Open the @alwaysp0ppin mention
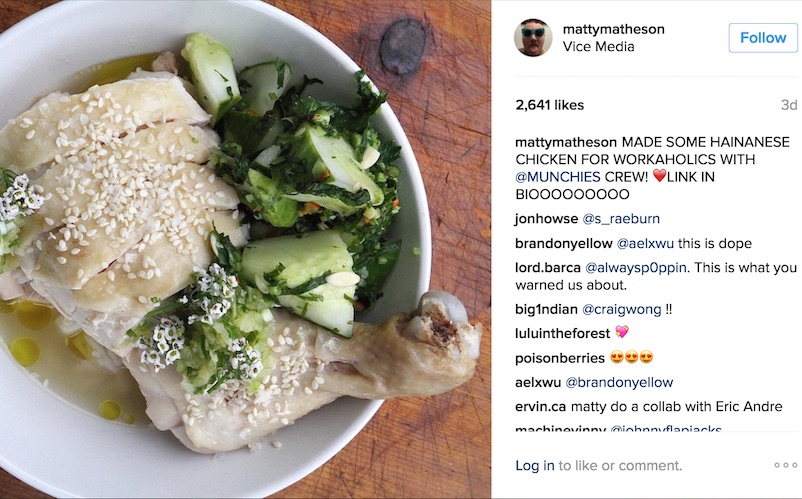 635,268
